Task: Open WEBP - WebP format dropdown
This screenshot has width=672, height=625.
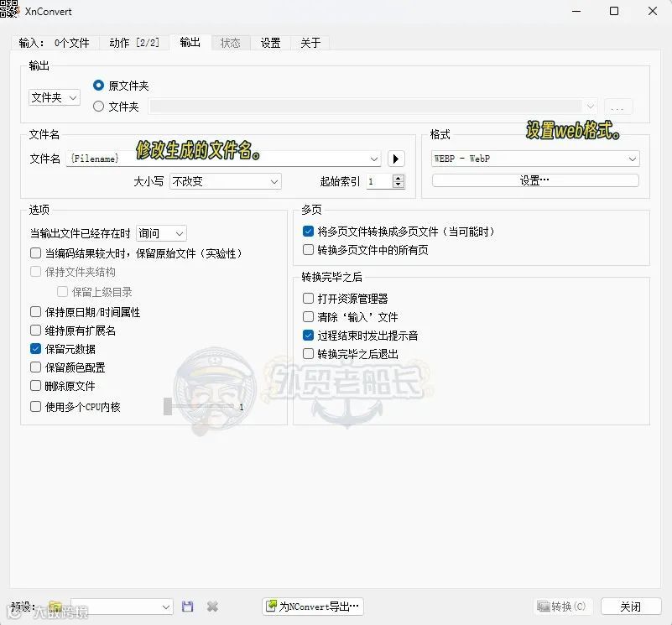Action: coord(535,159)
